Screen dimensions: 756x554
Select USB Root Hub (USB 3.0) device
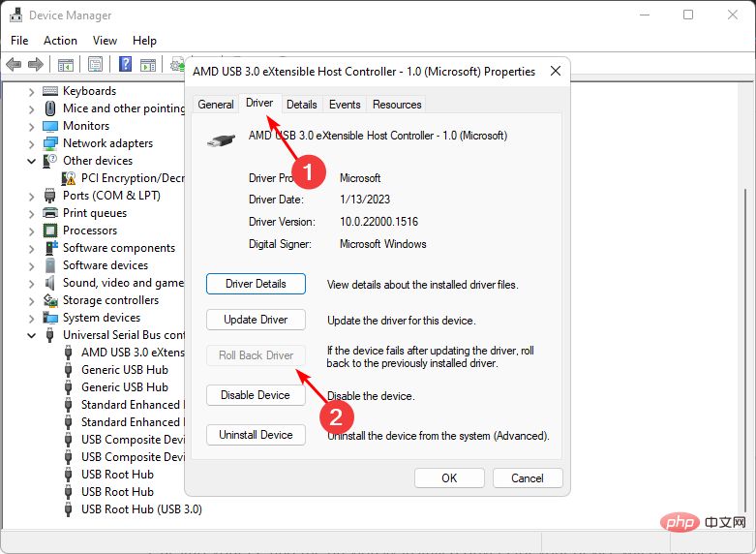141,509
